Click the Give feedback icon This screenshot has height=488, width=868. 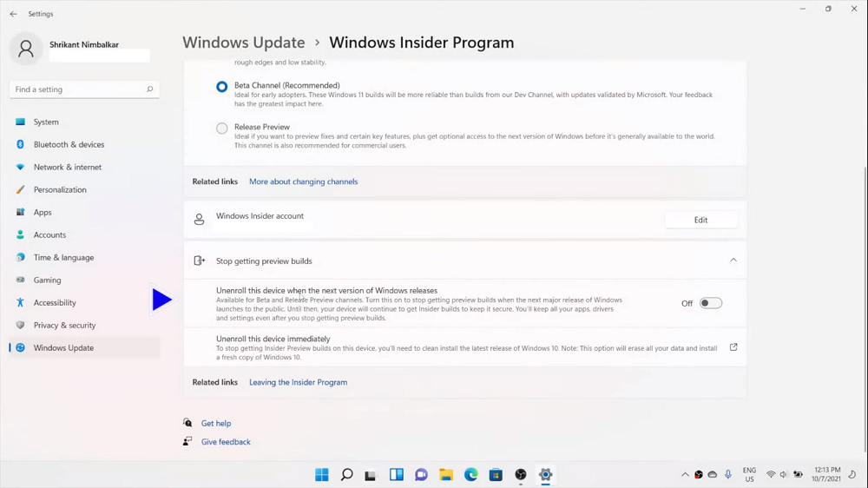187,441
